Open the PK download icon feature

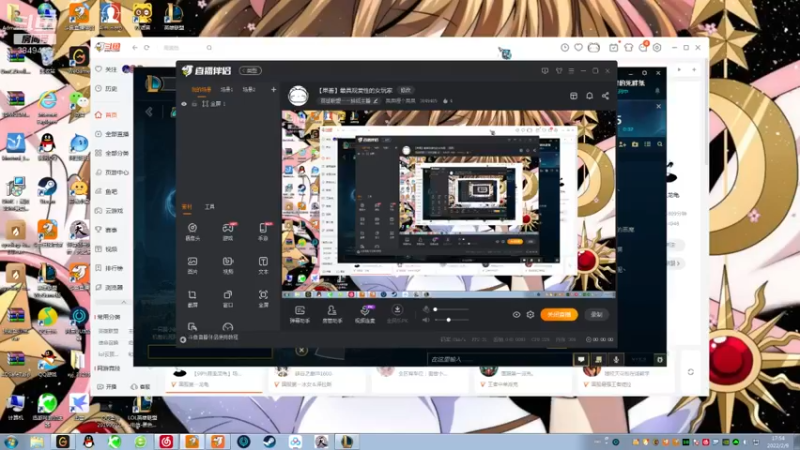[x=397, y=313]
